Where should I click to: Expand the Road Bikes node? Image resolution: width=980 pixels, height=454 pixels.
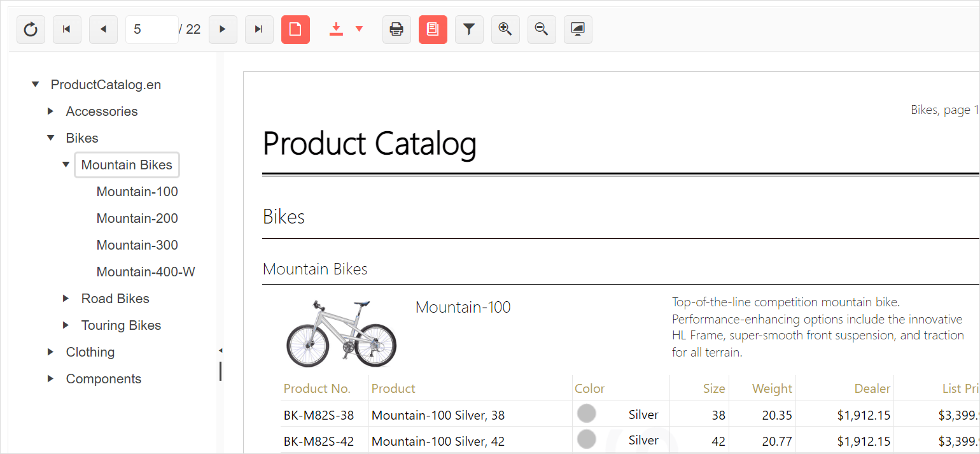click(x=66, y=299)
